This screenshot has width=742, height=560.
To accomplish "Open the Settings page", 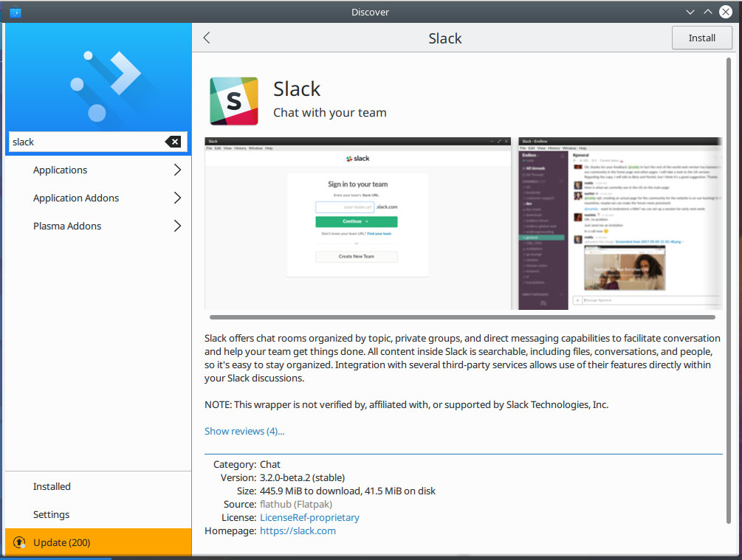I will click(98, 514).
